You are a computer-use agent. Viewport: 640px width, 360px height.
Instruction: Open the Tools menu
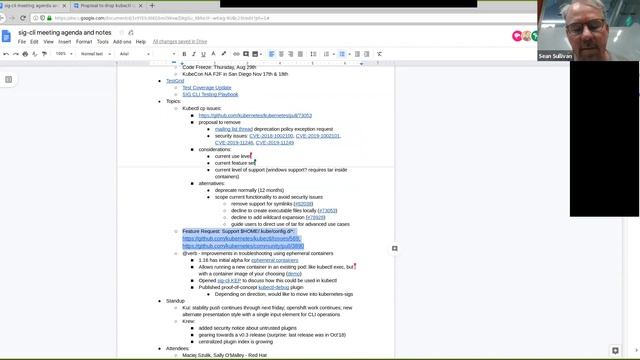tap(103, 42)
